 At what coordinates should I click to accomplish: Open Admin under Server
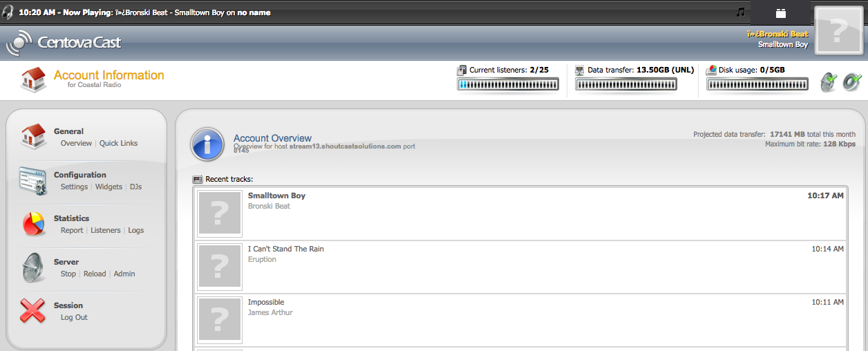124,274
